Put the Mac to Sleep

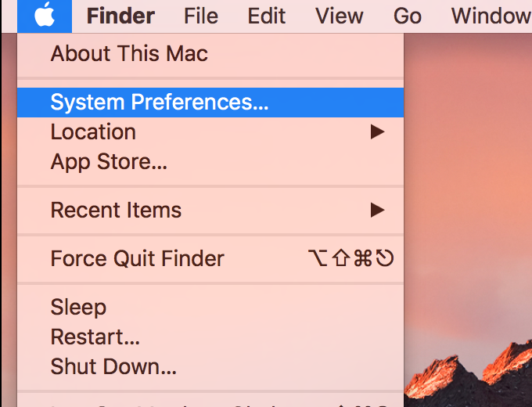tap(78, 307)
